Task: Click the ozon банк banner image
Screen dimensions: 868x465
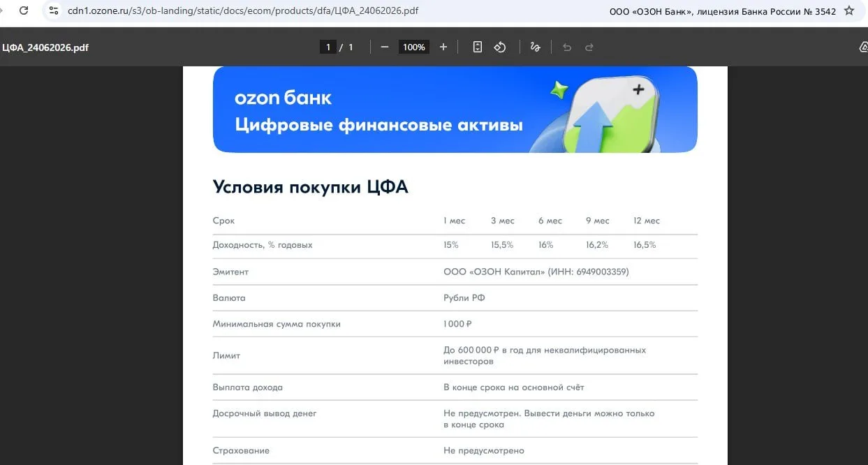Action: tap(455, 109)
